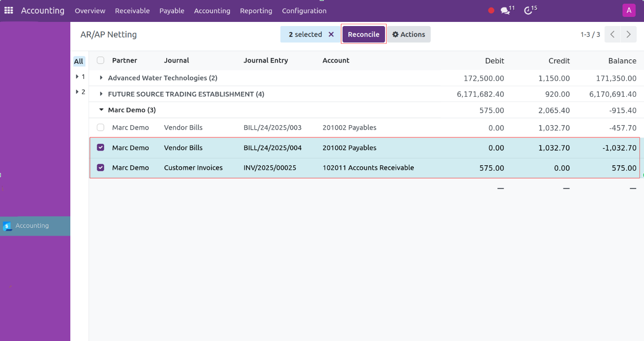Uncheck the BILL/24/2025/004 row checkbox
Image resolution: width=644 pixels, height=341 pixels.
click(100, 147)
